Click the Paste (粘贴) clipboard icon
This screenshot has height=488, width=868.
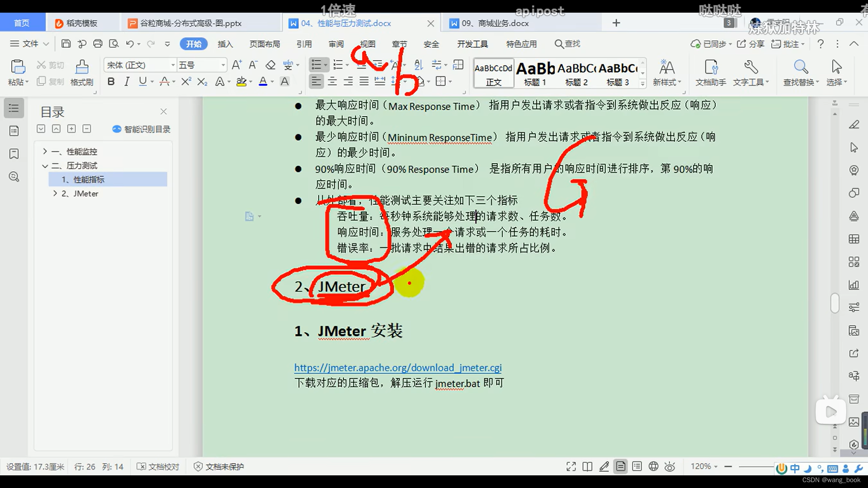[x=18, y=67]
